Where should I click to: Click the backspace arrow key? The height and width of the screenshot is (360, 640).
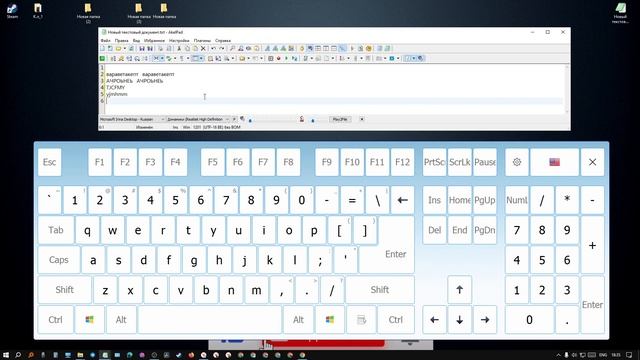click(402, 200)
